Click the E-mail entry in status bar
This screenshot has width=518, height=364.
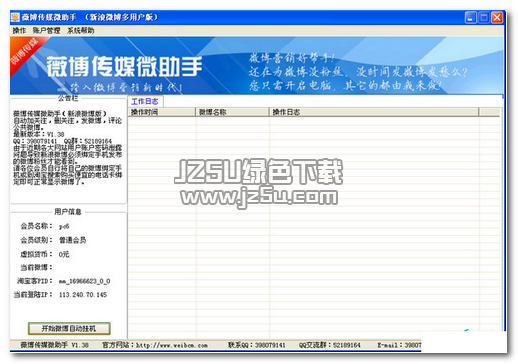399,345
